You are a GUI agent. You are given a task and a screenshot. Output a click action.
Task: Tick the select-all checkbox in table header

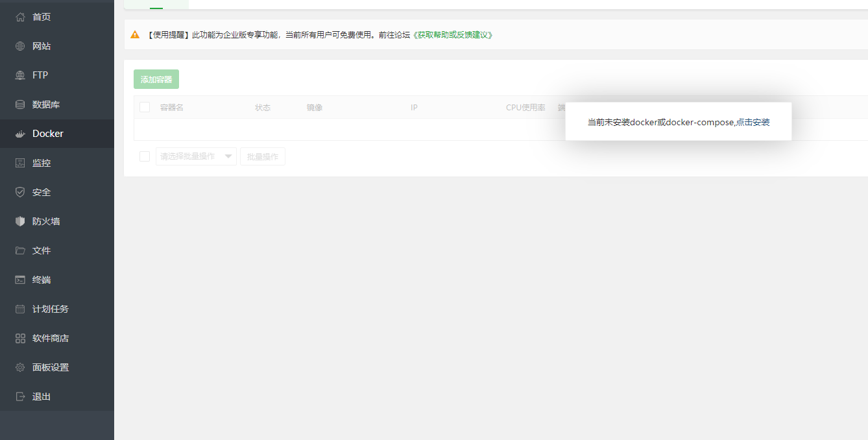(145, 107)
